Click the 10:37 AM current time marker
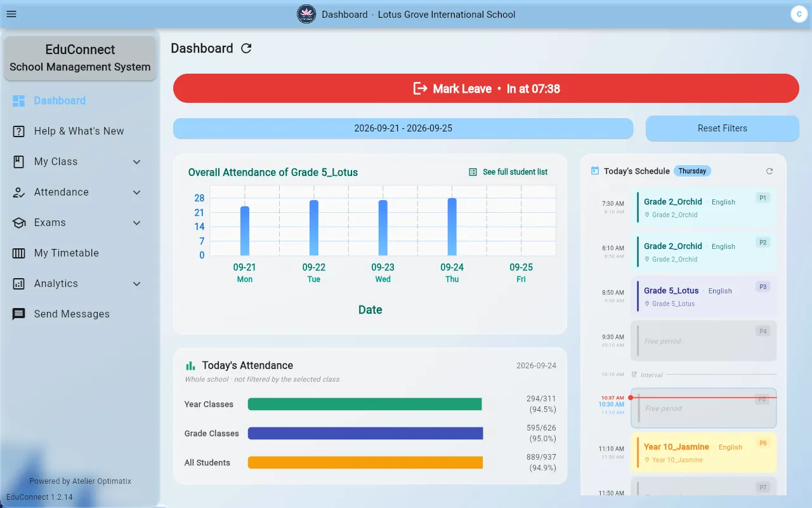Screen dimensions: 812x508 click(612, 398)
